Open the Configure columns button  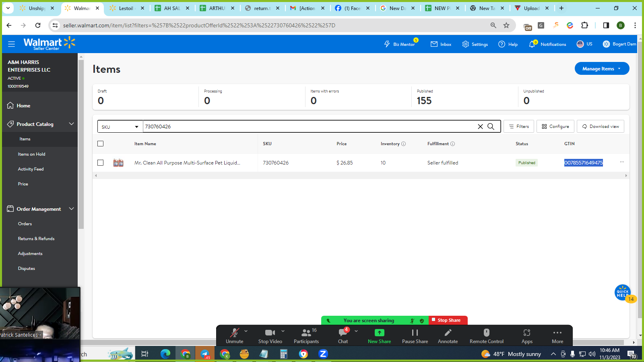click(x=555, y=126)
